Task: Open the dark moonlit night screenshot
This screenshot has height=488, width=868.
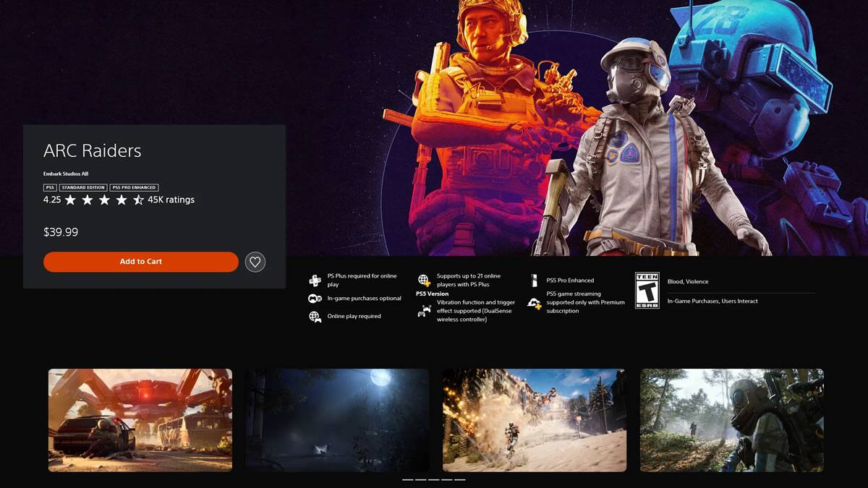Action: [337, 420]
